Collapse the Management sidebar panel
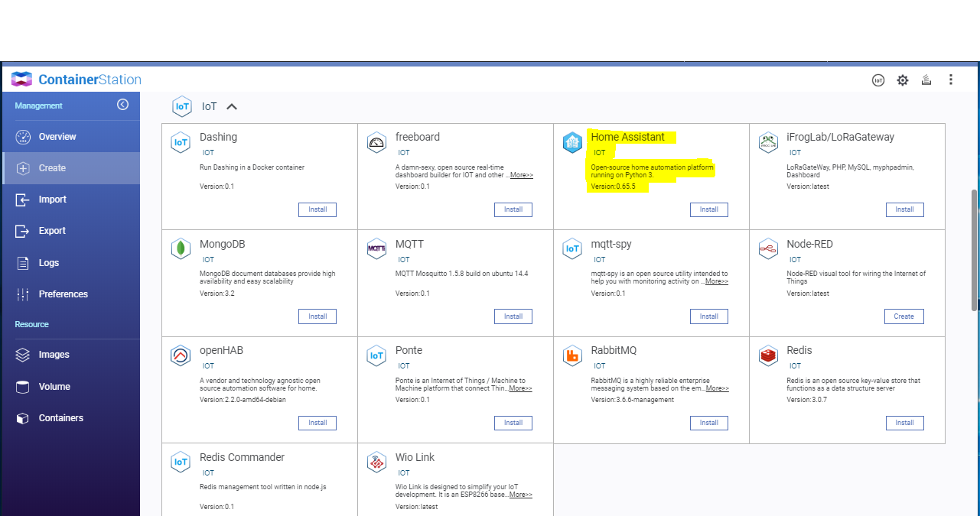 pyautogui.click(x=123, y=105)
